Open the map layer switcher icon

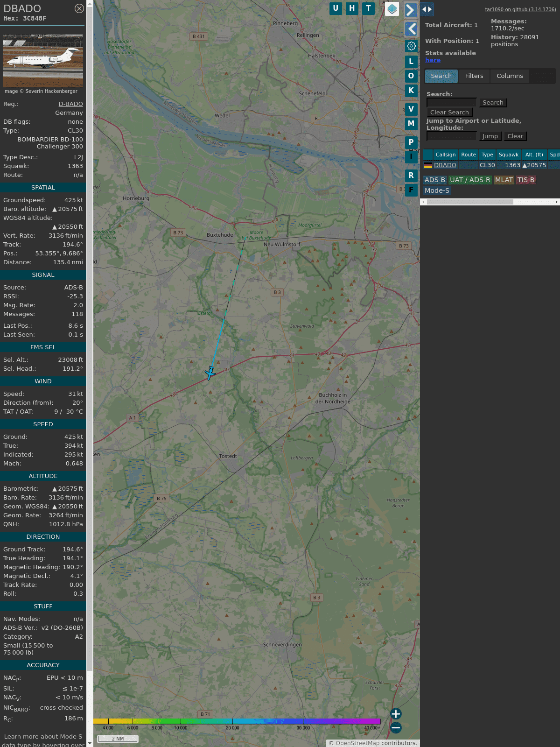[392, 9]
